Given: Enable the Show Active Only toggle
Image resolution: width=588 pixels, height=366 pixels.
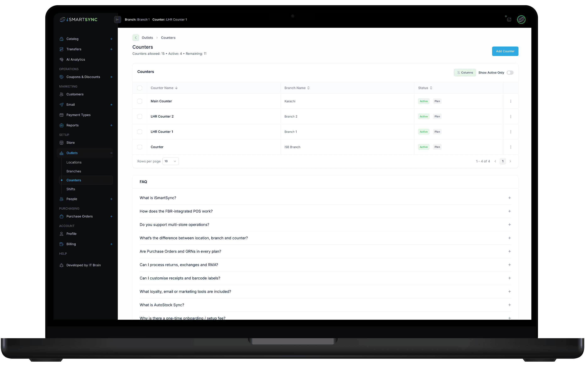Looking at the screenshot, I should (510, 72).
